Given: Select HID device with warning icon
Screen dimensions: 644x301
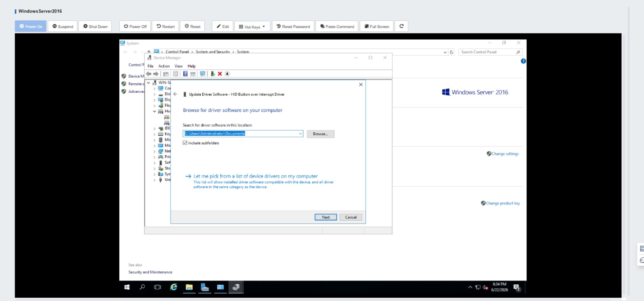Looking at the screenshot, I should (167, 117).
